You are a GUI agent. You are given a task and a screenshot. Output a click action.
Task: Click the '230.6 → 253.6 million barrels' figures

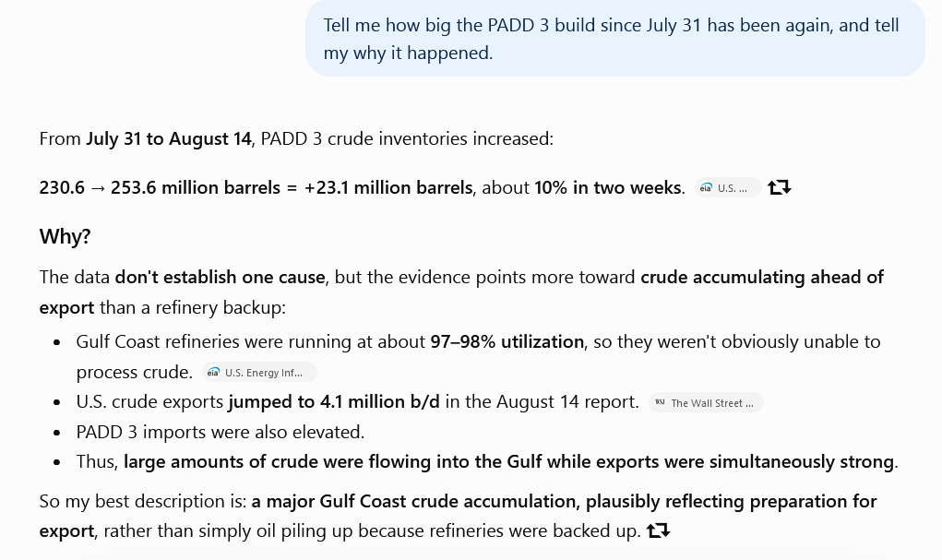(160, 187)
